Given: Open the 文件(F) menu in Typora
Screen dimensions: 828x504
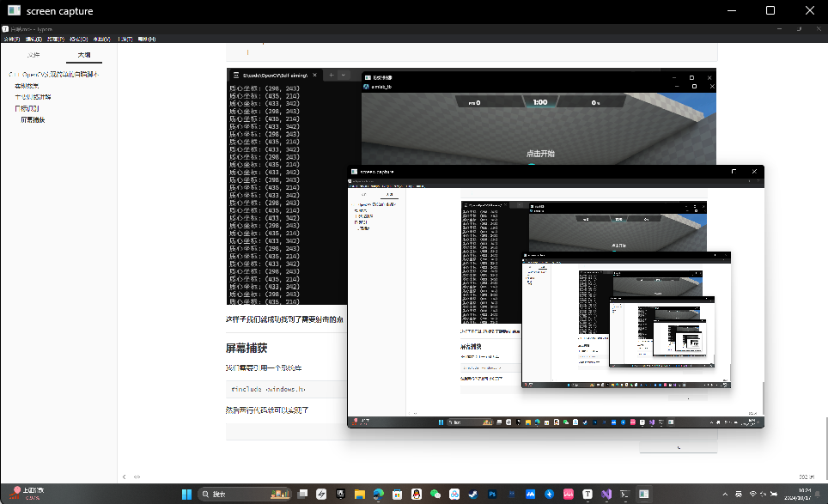Looking at the screenshot, I should [x=10, y=39].
